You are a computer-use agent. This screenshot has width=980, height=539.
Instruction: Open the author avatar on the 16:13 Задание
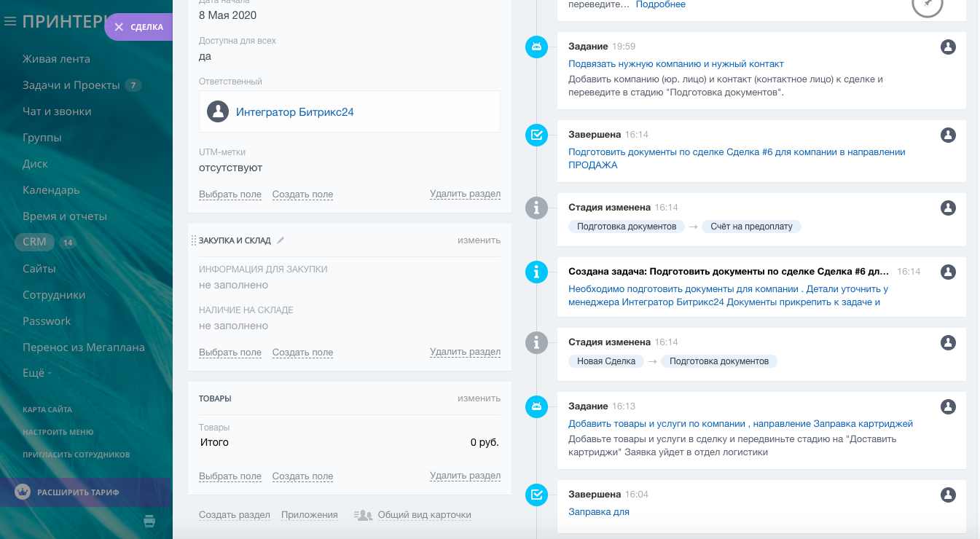pos(948,406)
